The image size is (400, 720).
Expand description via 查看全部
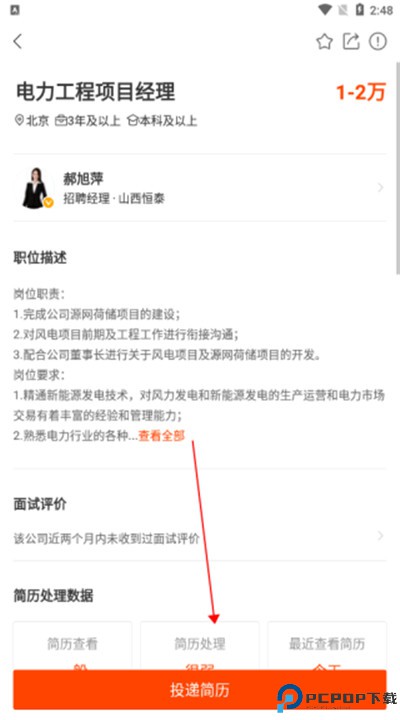[162, 435]
